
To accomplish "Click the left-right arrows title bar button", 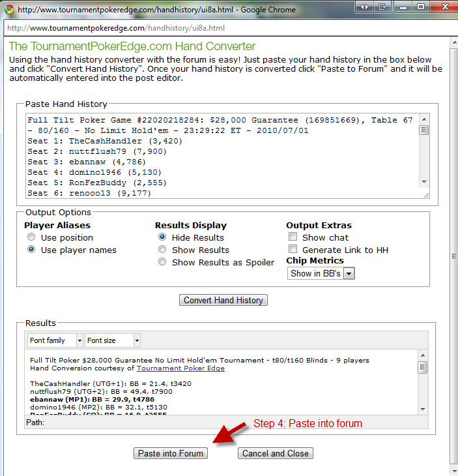I will tap(364, 7).
